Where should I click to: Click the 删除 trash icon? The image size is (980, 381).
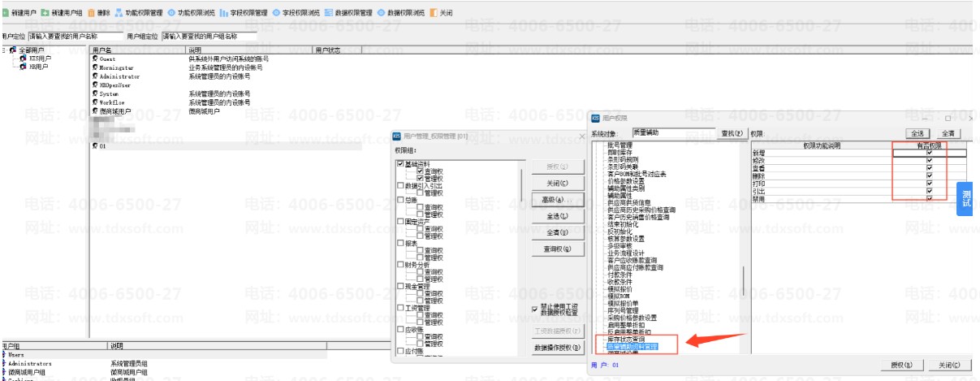point(91,13)
